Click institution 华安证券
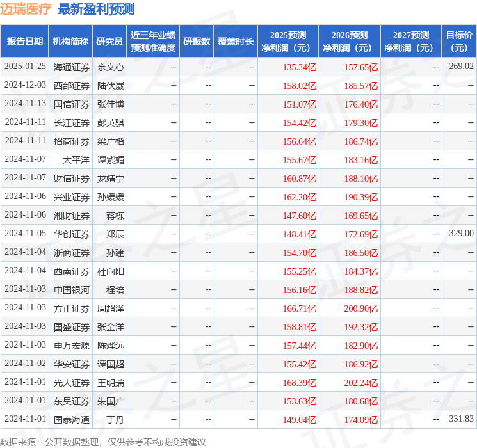The width and height of the screenshot is (477, 448). 72,364
